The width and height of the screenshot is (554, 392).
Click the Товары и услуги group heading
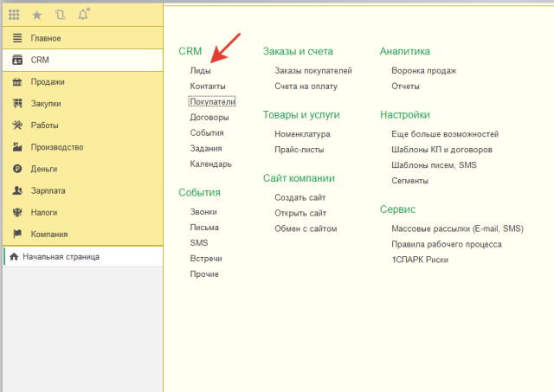pos(301,115)
